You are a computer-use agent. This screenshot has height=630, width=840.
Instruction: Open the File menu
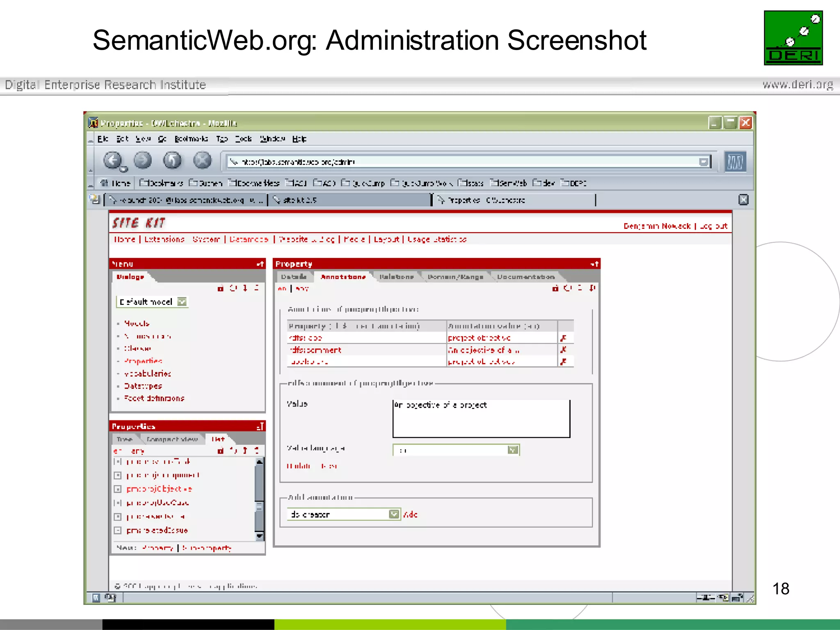[x=103, y=139]
